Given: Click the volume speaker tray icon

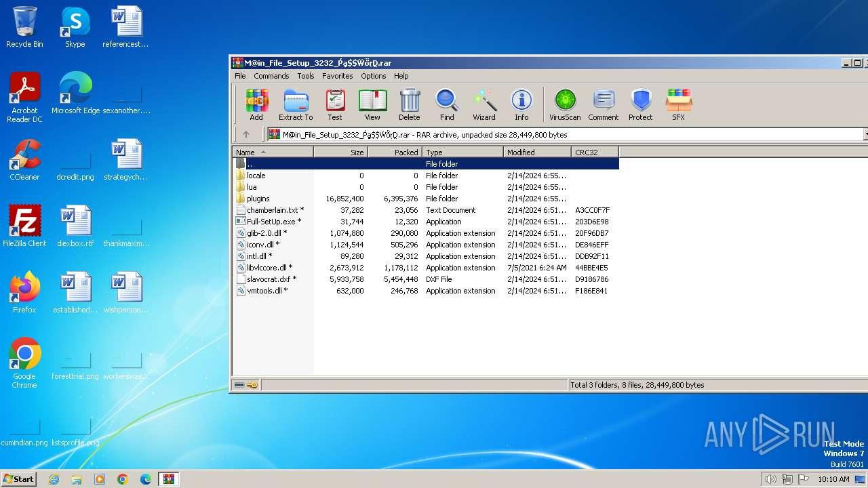Looking at the screenshot, I should click(770, 479).
